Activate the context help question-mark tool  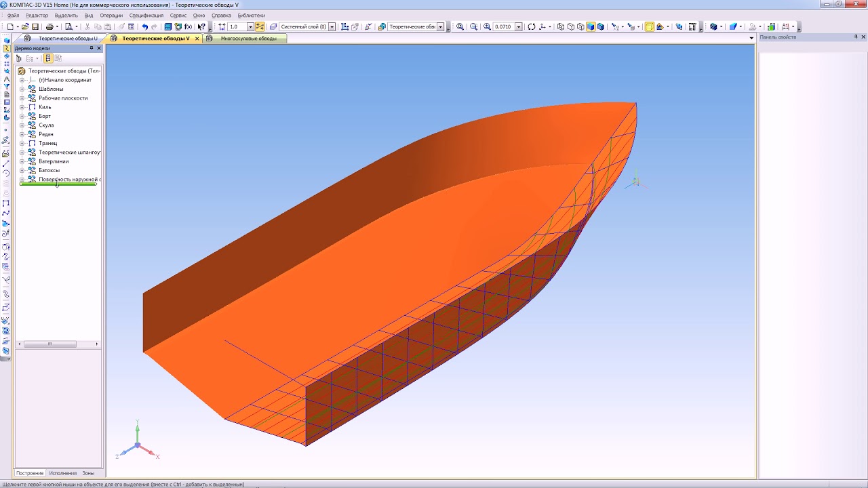[201, 27]
